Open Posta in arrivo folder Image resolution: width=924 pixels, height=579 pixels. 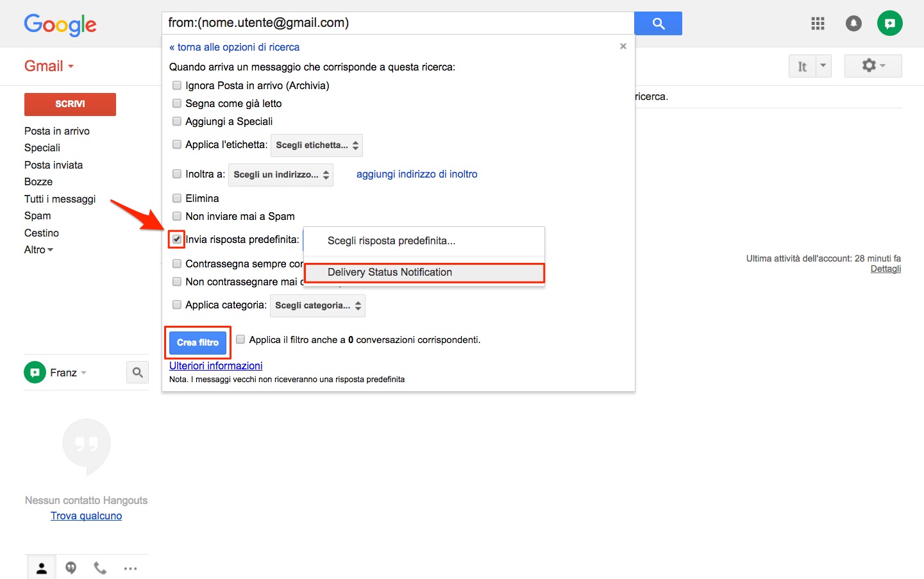[x=57, y=131]
